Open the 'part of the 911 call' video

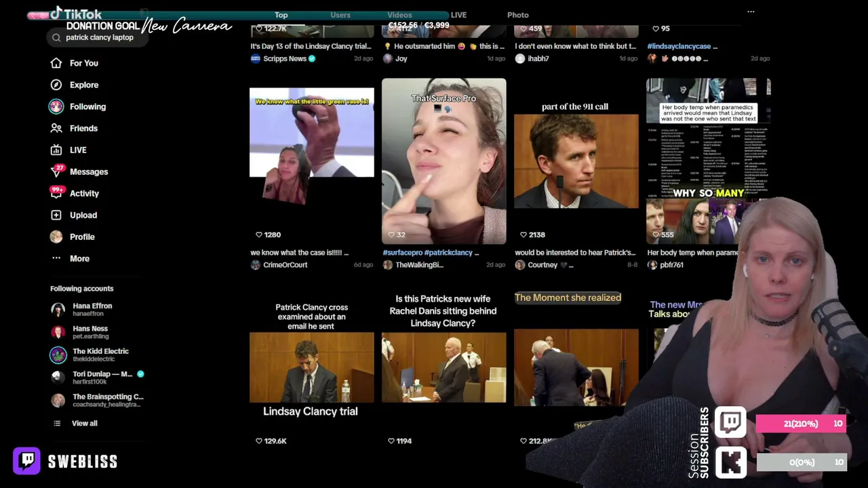click(x=576, y=161)
